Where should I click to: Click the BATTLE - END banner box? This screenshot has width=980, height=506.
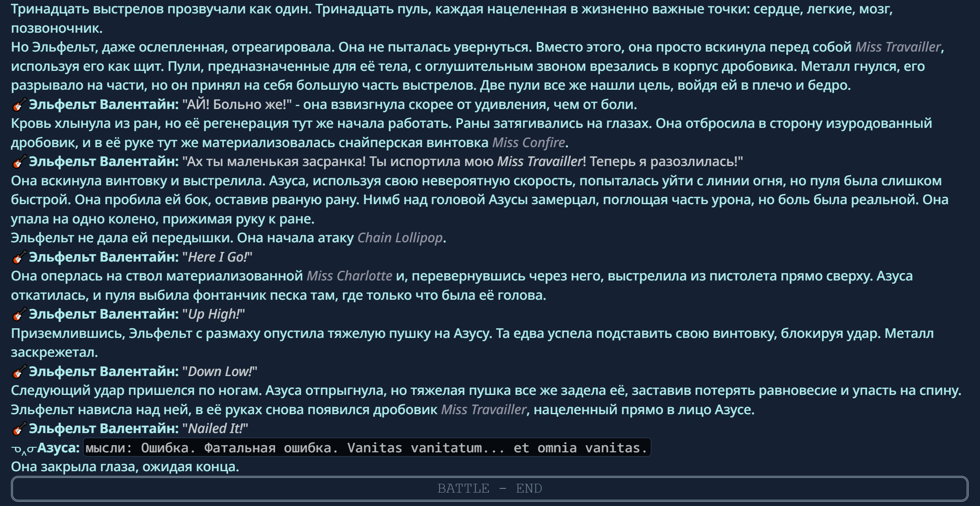489,489
